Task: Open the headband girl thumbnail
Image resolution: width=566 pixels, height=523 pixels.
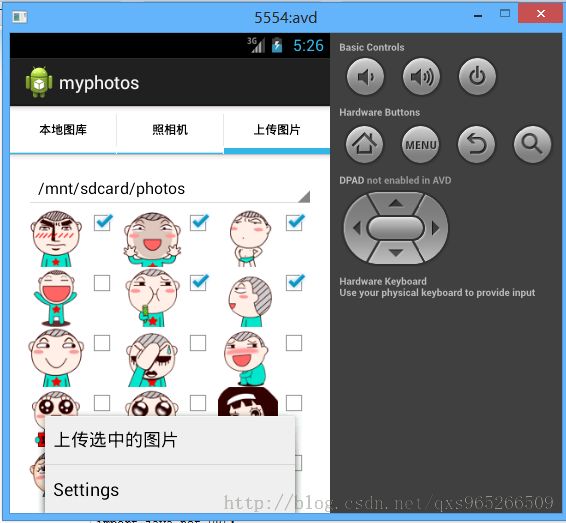Action: coord(248,402)
